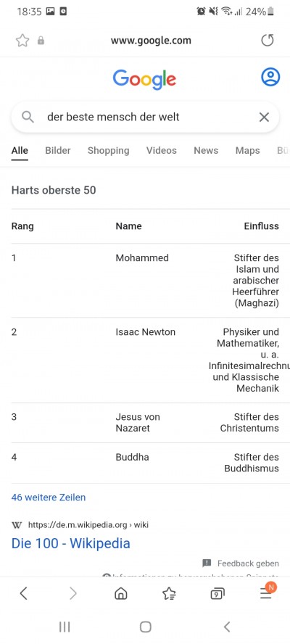This screenshot has height=644, width=290.
Task: Open the Google account profile icon
Action: 270,77
